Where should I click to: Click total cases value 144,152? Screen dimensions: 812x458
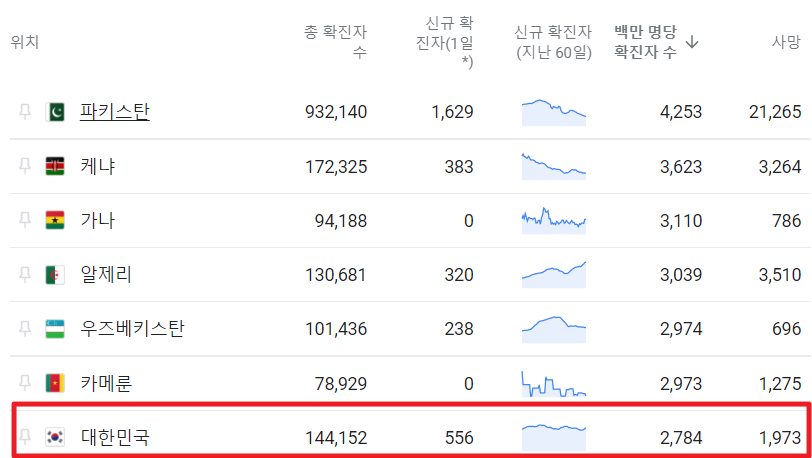[x=336, y=438]
